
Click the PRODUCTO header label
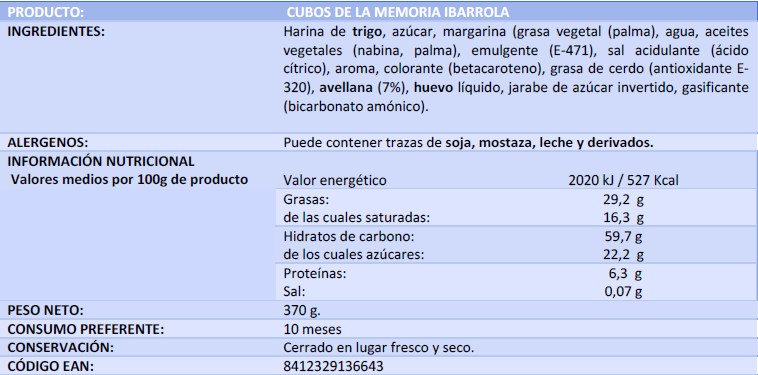pos(46,12)
